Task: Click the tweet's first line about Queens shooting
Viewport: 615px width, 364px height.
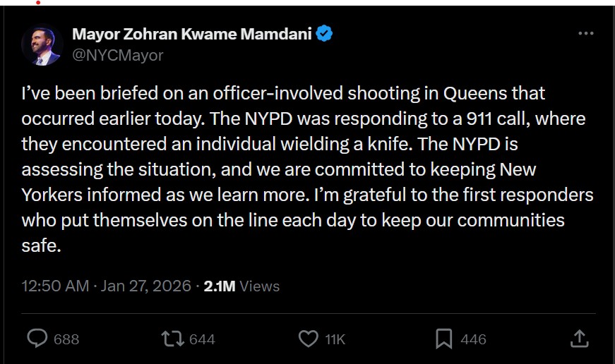Action: pos(282,93)
